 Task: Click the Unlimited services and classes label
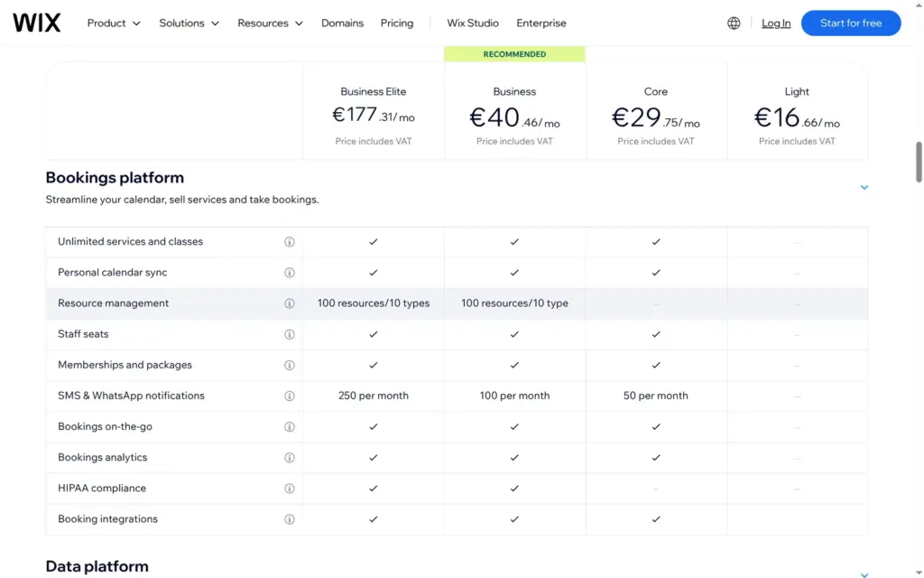tap(130, 242)
